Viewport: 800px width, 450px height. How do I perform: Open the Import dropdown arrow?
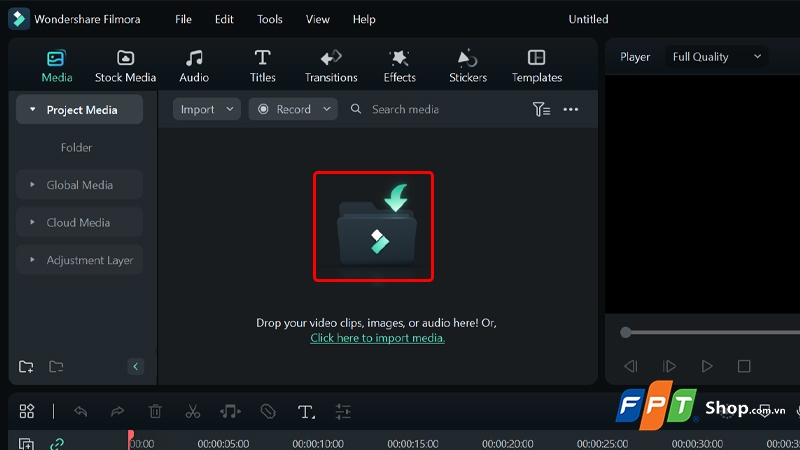(x=230, y=109)
